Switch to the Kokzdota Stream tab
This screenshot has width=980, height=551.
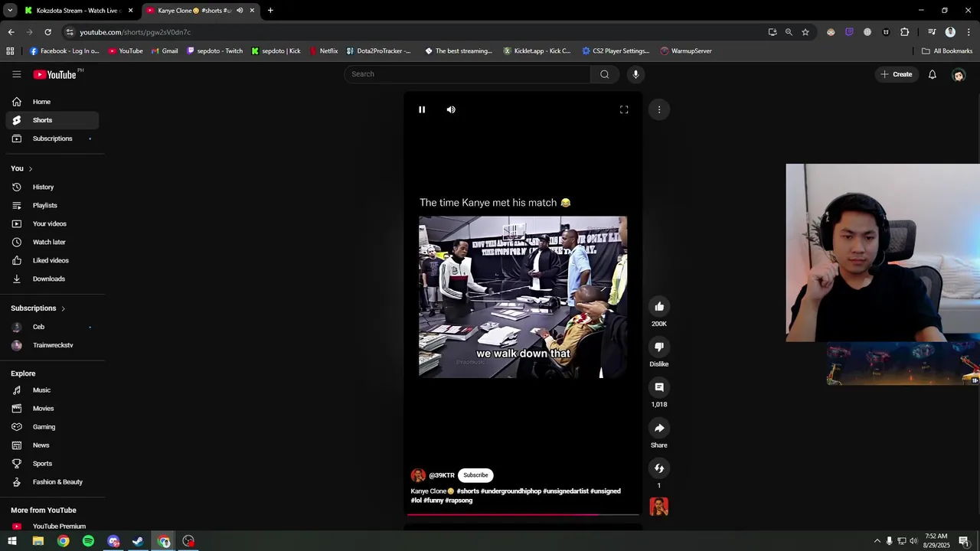[x=77, y=11]
